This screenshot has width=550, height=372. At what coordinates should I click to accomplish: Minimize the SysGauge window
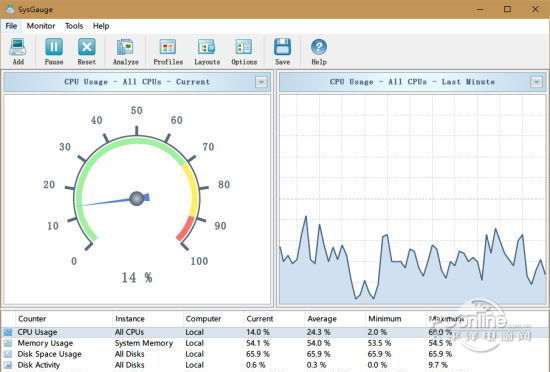[x=480, y=9]
